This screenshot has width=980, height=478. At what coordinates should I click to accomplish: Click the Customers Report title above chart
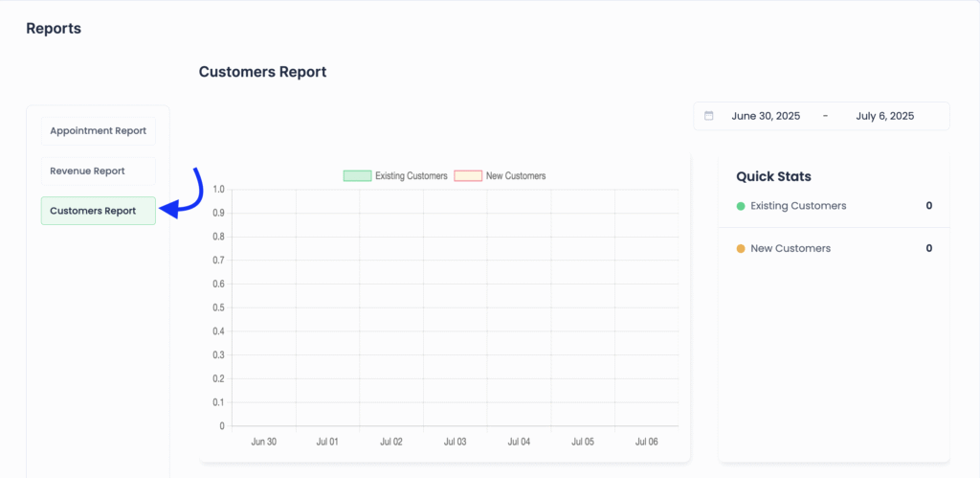coord(262,72)
